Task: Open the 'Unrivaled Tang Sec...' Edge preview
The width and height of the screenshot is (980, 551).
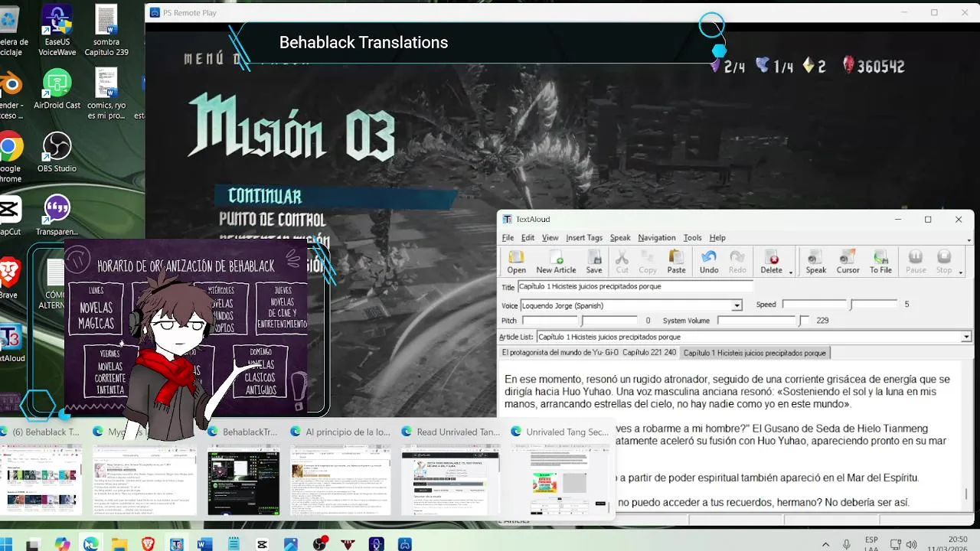Action: tap(560, 471)
